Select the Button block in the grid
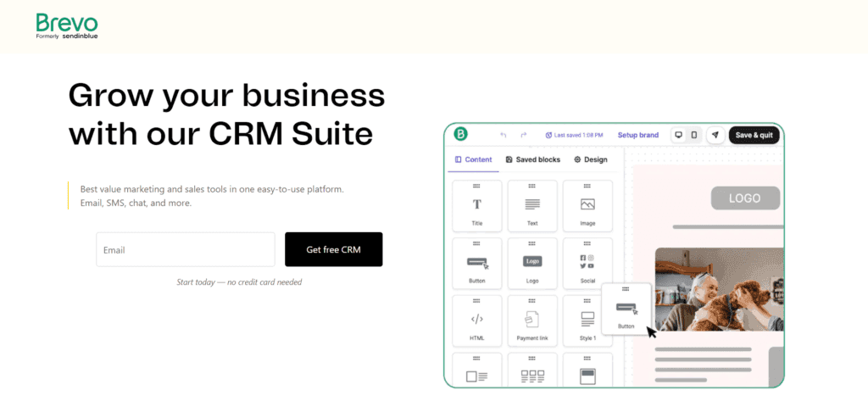This screenshot has height=407, width=868. [477, 264]
